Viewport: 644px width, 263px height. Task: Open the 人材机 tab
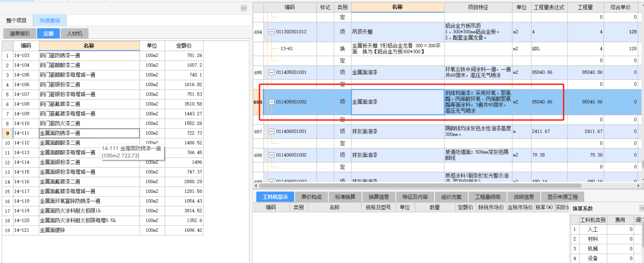click(75, 33)
